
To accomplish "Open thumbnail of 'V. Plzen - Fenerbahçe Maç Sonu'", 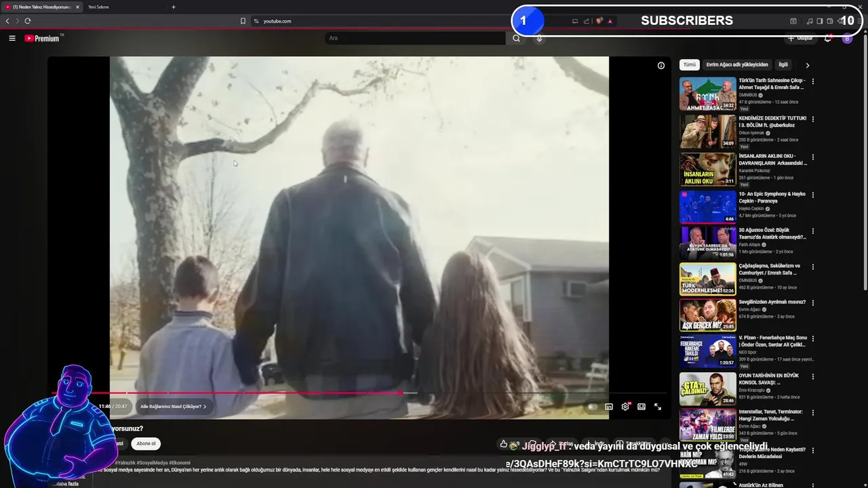I will (x=707, y=351).
